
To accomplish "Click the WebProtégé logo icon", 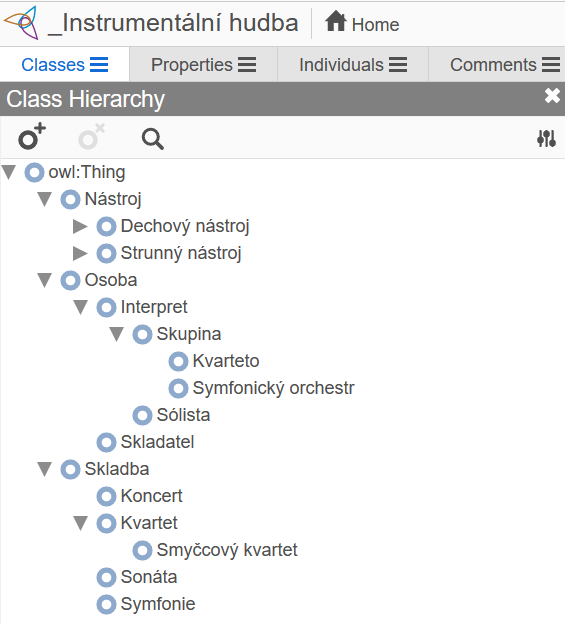I will (x=22, y=23).
